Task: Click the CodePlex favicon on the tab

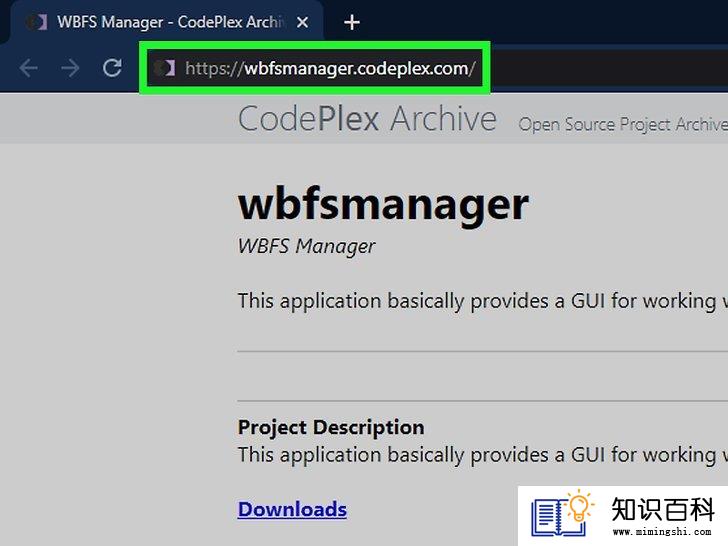Action: [37, 22]
